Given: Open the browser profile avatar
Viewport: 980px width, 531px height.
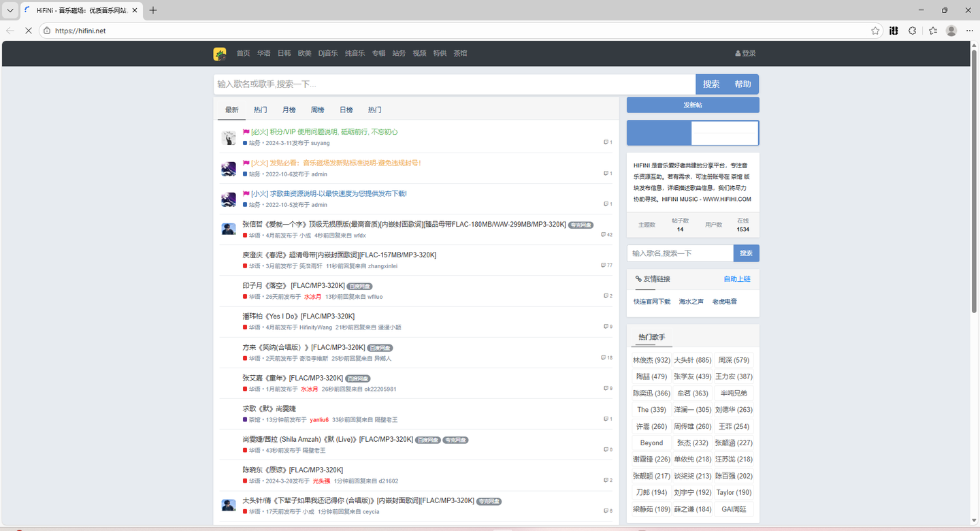Looking at the screenshot, I should tap(951, 31).
